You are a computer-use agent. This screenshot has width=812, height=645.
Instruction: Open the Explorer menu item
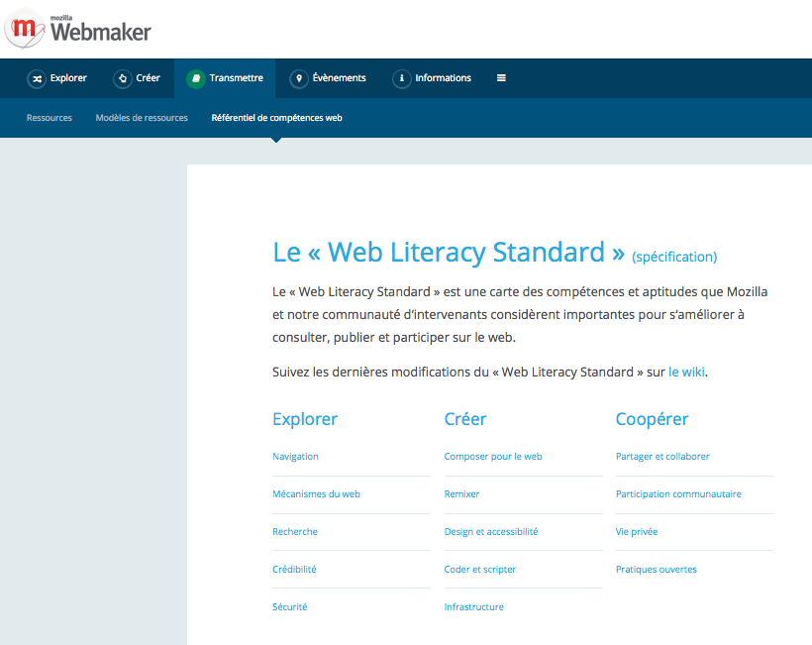pos(57,78)
